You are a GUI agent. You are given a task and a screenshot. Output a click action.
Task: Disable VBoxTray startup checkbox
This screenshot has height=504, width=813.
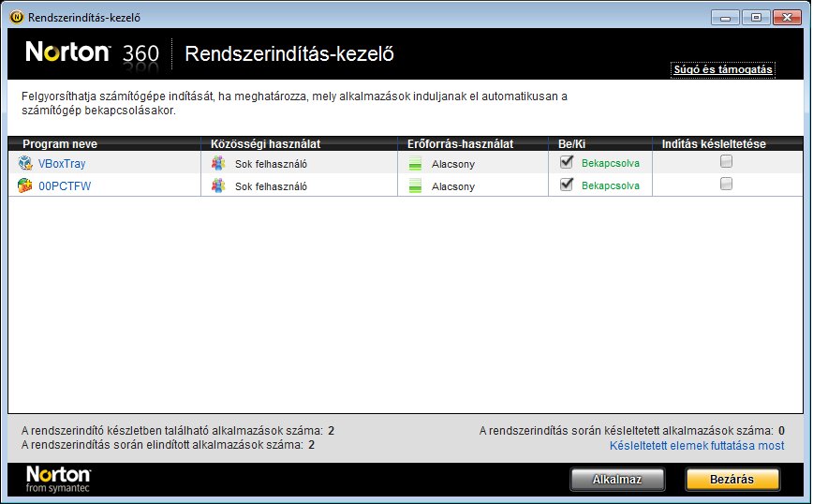(x=566, y=162)
